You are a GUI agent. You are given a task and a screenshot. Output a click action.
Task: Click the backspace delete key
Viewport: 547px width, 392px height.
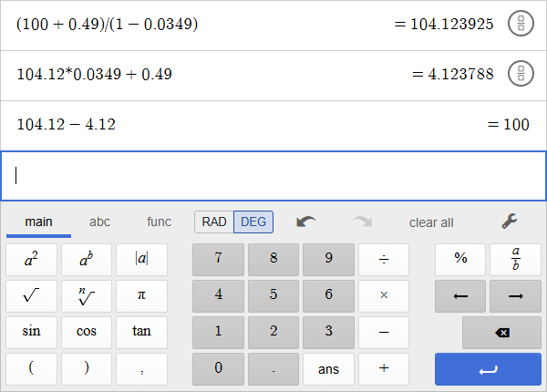(x=502, y=333)
